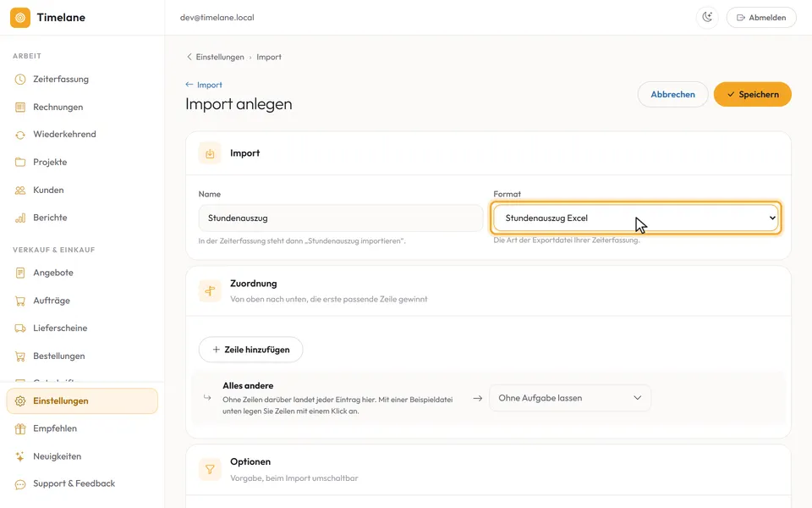Click the recurring arrows icon beside Wiederkehrend

pyautogui.click(x=20, y=135)
